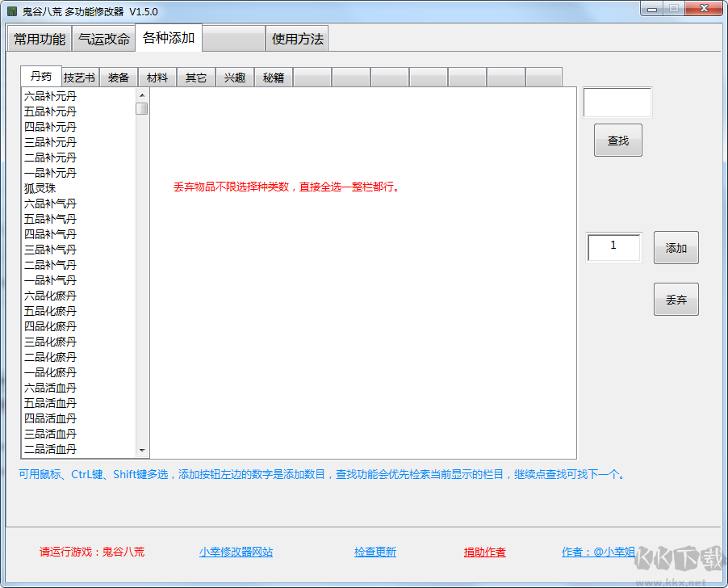Click the title bar application icon
This screenshot has height=588, width=728.
pos(12,11)
